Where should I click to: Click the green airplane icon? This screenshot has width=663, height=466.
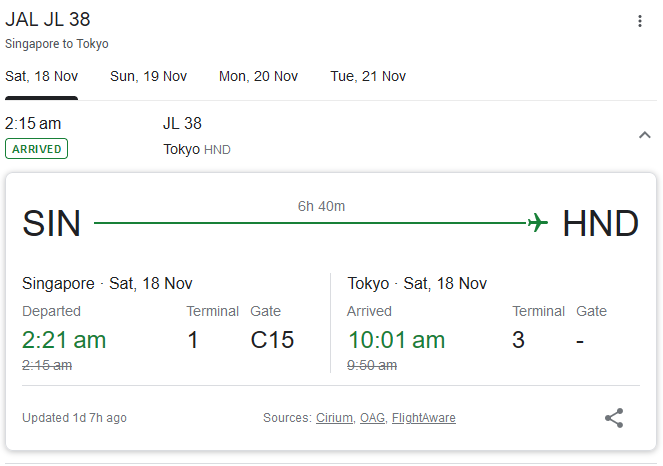pos(538,222)
